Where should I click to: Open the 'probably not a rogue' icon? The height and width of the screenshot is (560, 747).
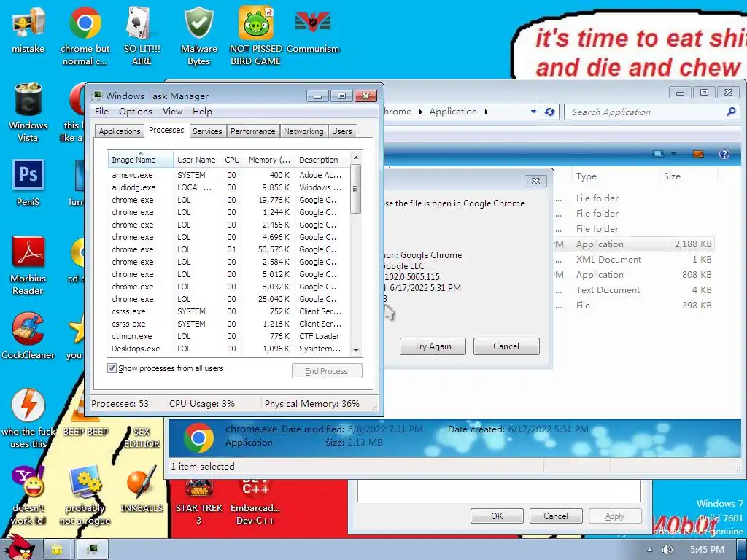tap(85, 482)
